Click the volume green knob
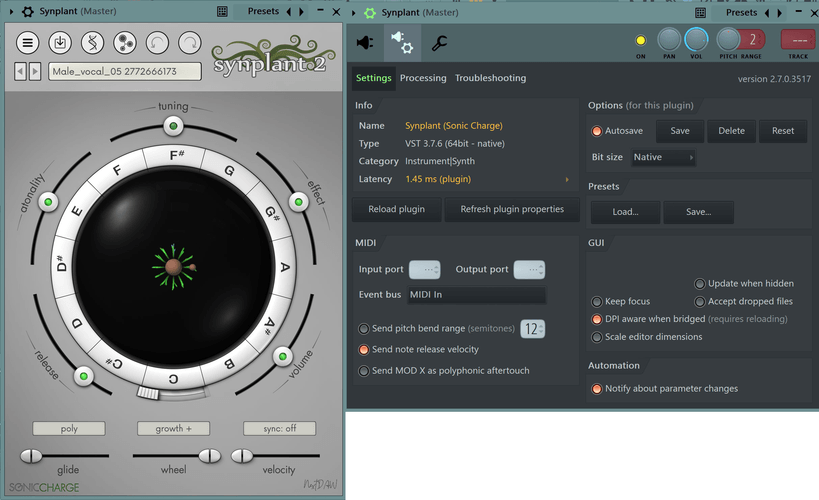819x500 pixels. (283, 356)
